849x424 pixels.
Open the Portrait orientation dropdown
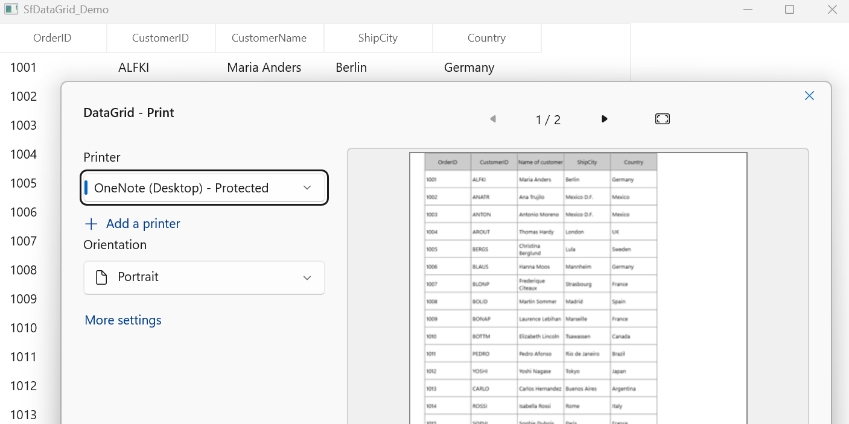[204, 278]
